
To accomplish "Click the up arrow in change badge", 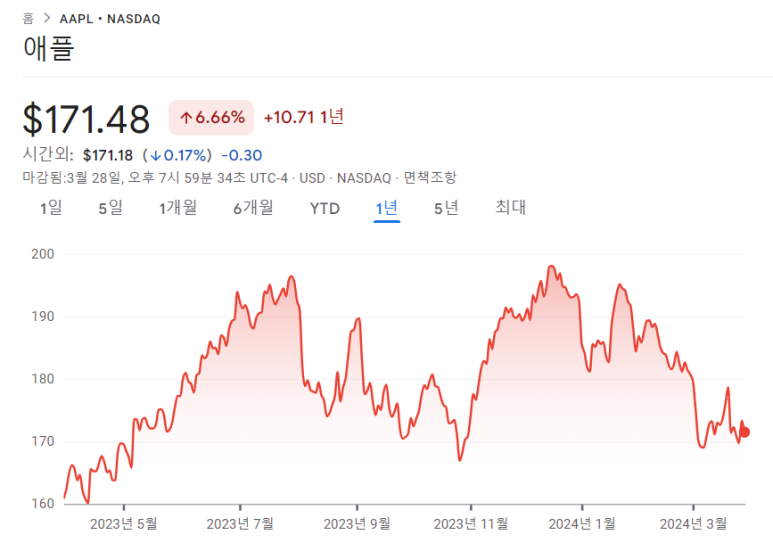I will [186, 118].
